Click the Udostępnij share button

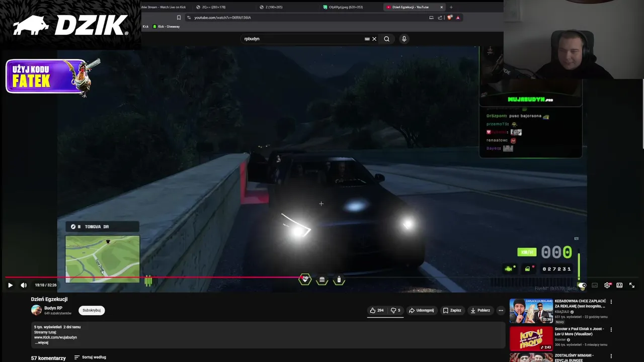(421, 310)
